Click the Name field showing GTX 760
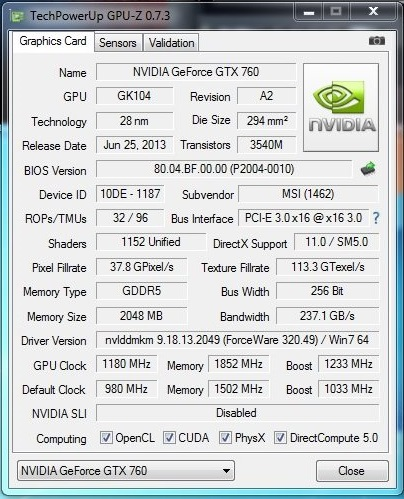This screenshot has width=404, height=499. [x=196, y=72]
